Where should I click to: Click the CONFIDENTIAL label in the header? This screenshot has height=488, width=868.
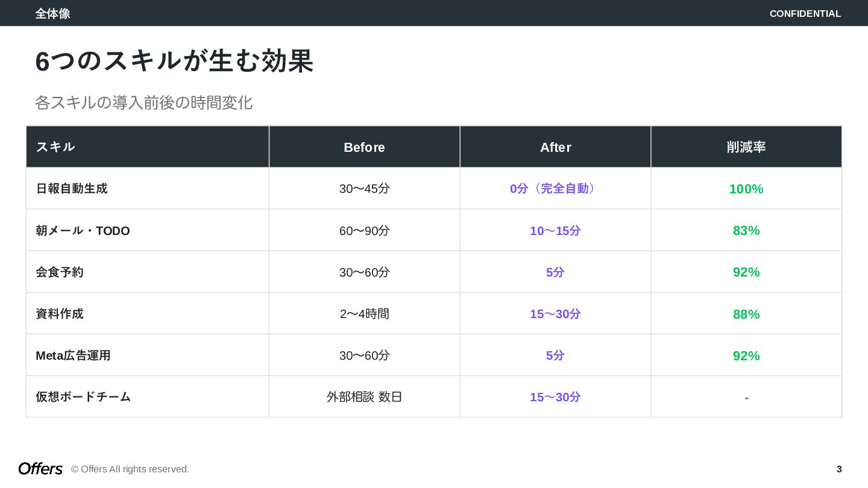pos(805,14)
